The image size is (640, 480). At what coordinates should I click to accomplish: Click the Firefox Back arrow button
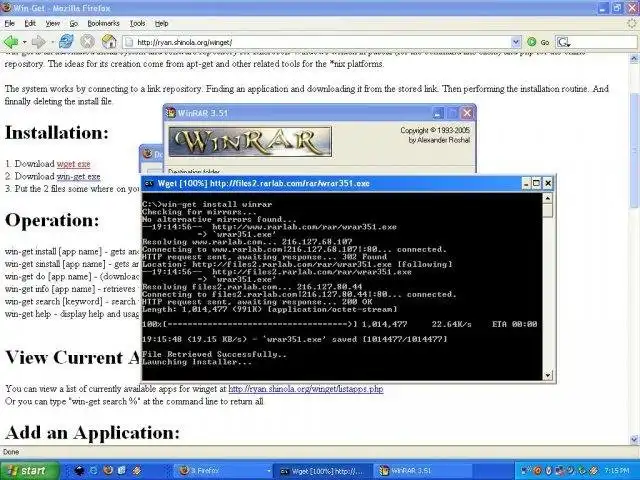click(x=11, y=42)
